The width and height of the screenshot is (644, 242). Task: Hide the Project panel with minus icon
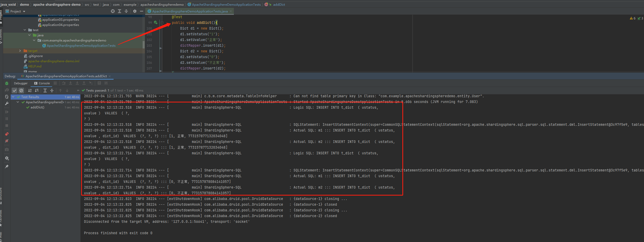[x=142, y=11]
